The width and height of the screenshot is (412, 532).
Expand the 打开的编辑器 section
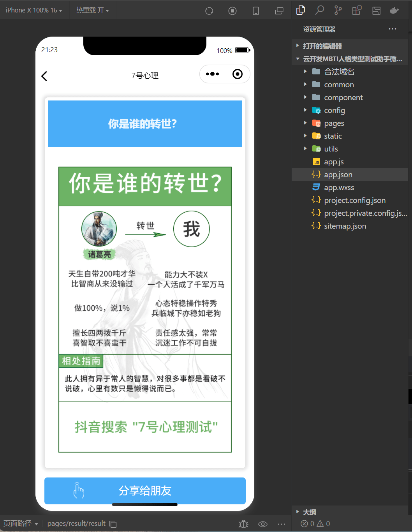tap(350, 46)
